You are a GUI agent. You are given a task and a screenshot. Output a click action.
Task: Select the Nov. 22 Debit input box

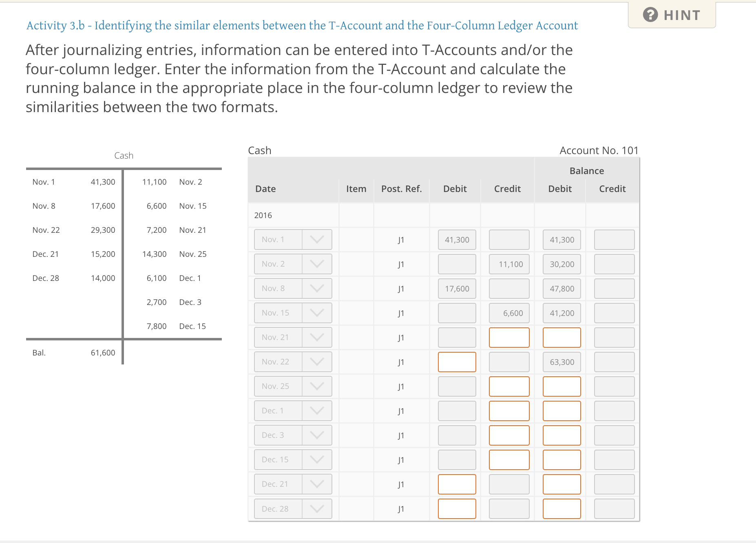coord(457,362)
